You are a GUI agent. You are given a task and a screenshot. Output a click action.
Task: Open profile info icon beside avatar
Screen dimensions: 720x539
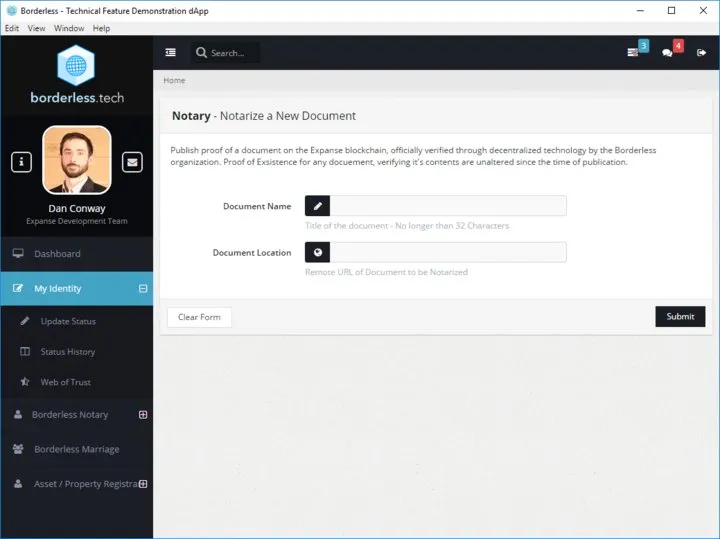click(21, 162)
